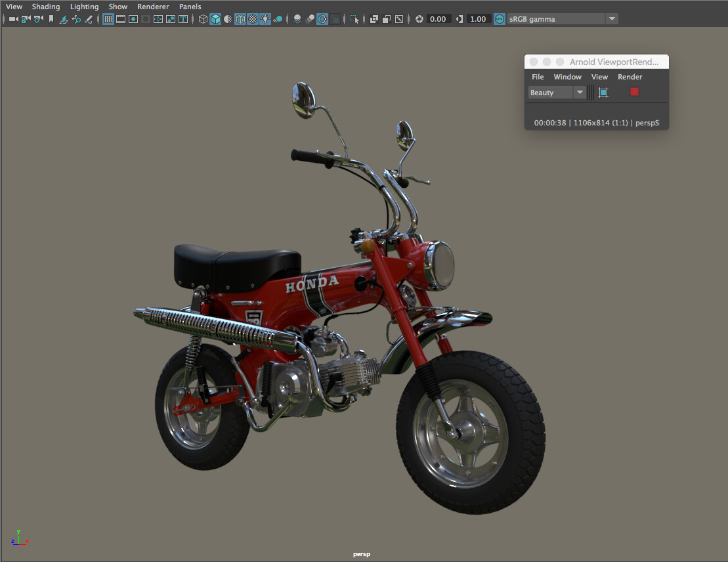The image size is (728, 562).
Task: Click the Panels menu label
Action: pyautogui.click(x=190, y=6)
